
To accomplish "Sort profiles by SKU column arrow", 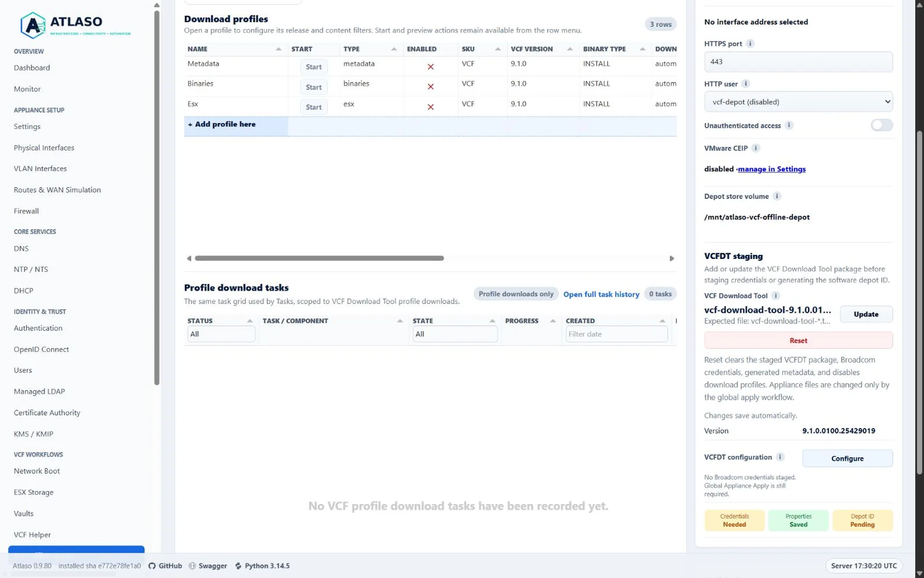I will 498,49.
